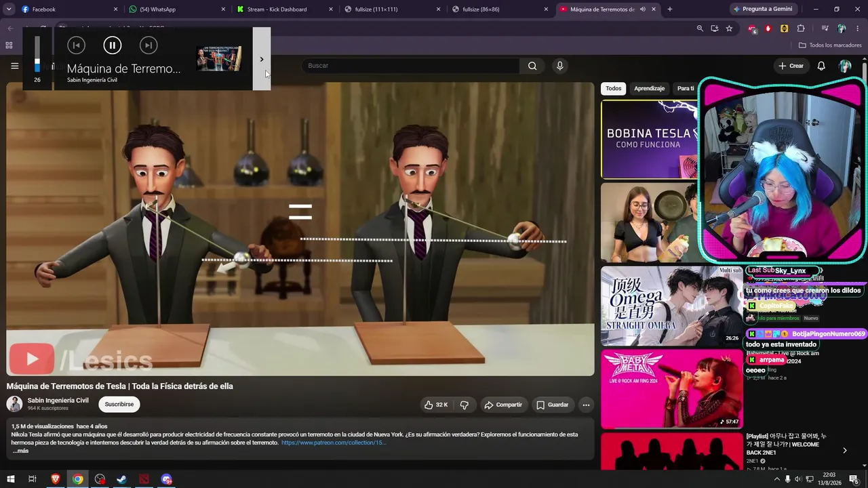
Task: Show hidden system tray icons
Action: [x=776, y=479]
